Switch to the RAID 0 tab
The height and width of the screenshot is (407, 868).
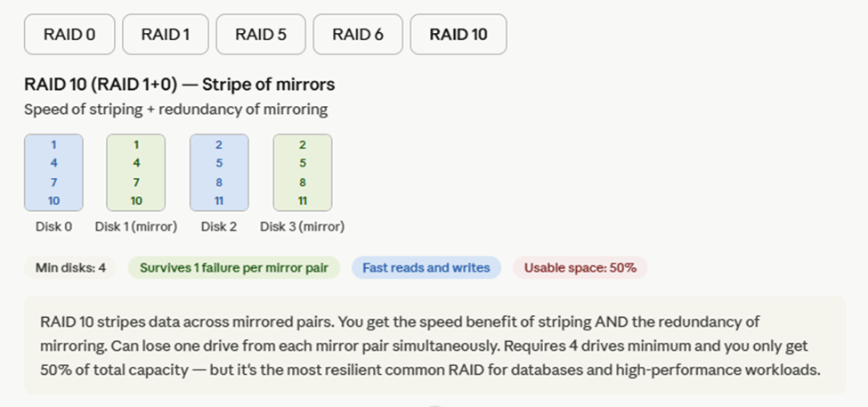click(x=69, y=35)
